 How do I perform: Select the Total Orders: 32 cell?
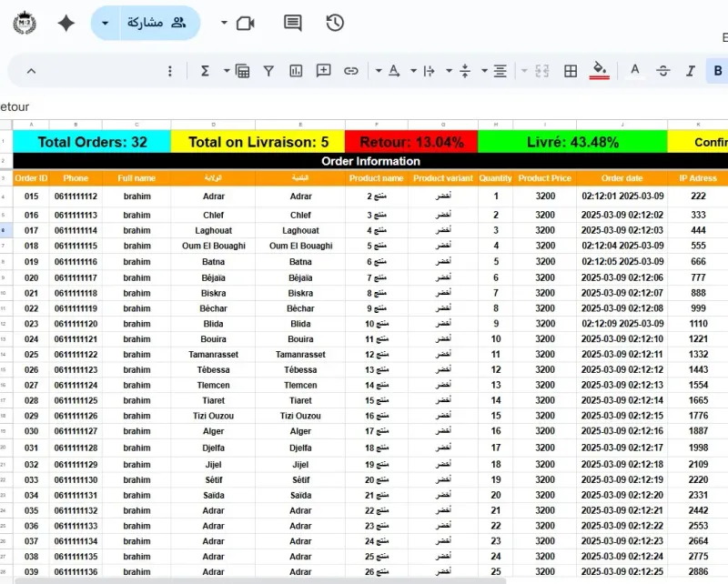[x=92, y=142]
